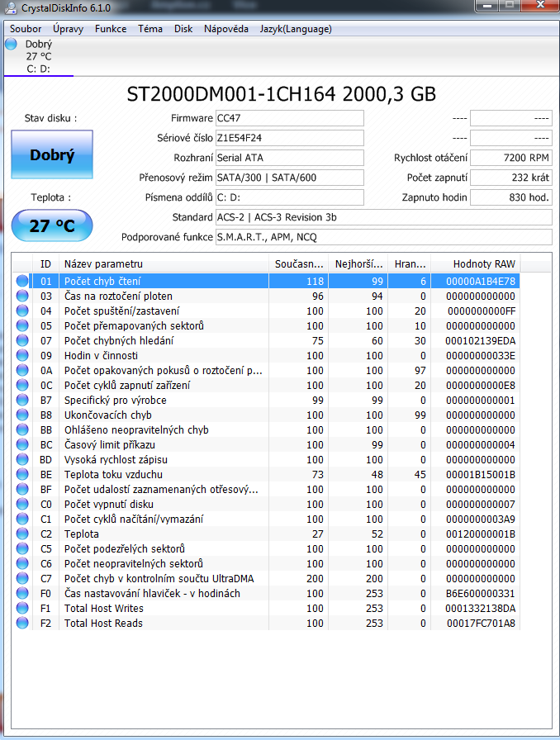Viewport: 560px width, 740px height.
Task: Click the Rychlost otáčení field 7200 RPM
Action: pos(511,158)
